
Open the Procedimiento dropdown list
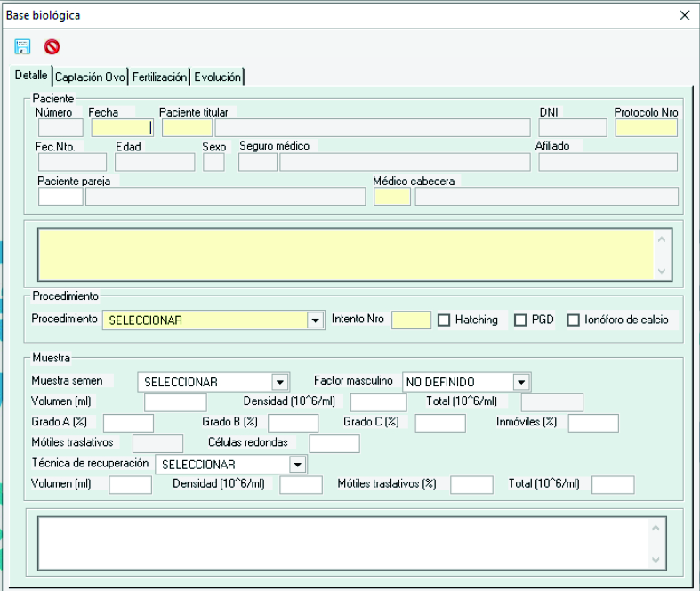314,320
